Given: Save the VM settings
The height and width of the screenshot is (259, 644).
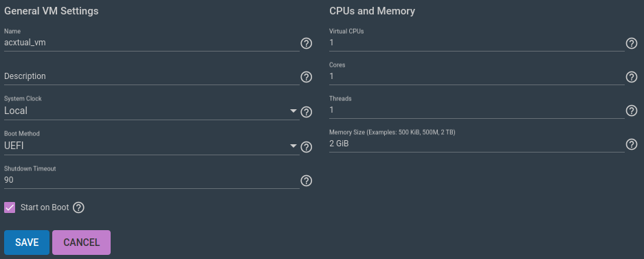Looking at the screenshot, I should click(27, 243).
